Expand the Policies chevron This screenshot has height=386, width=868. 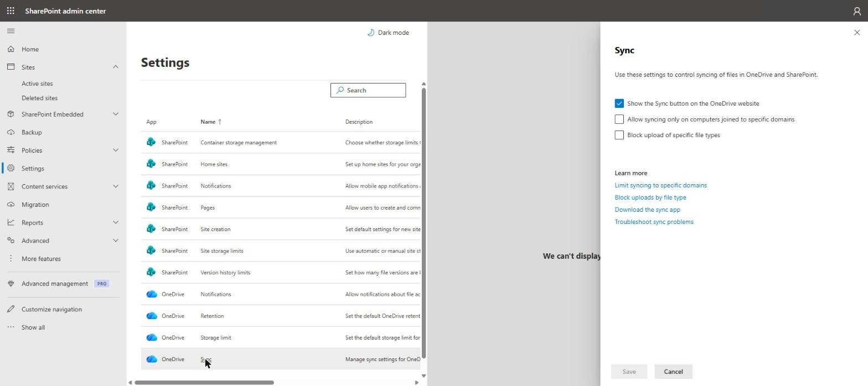point(116,150)
